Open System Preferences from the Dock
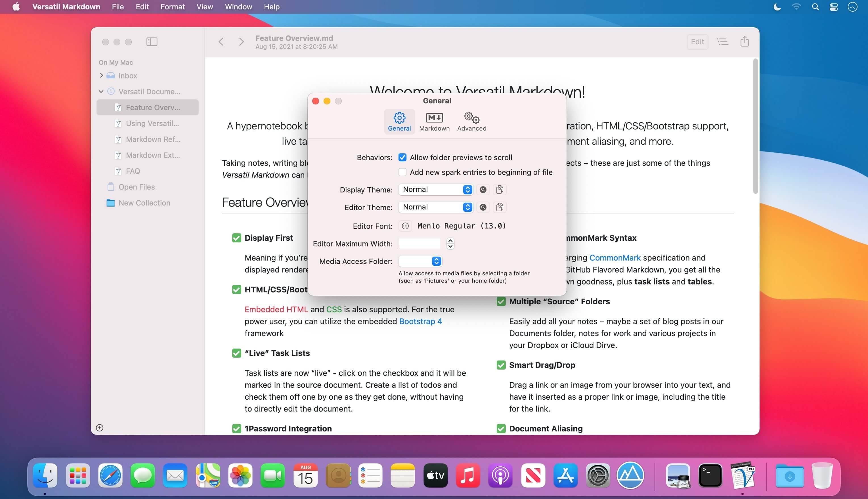This screenshot has width=868, height=499. point(598,475)
